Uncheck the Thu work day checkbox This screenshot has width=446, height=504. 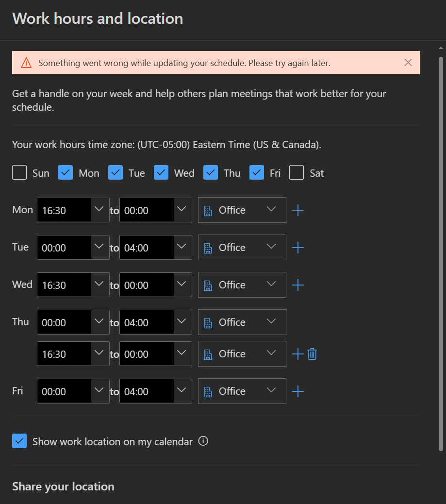coord(211,172)
